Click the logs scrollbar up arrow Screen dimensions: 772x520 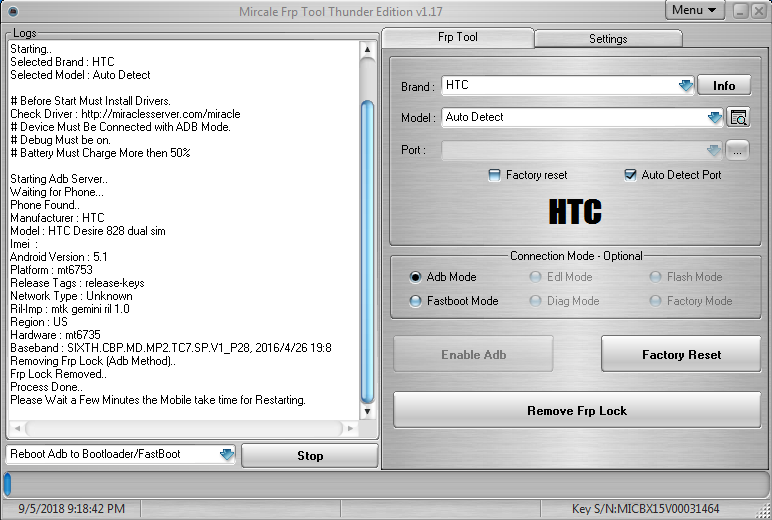point(367,49)
